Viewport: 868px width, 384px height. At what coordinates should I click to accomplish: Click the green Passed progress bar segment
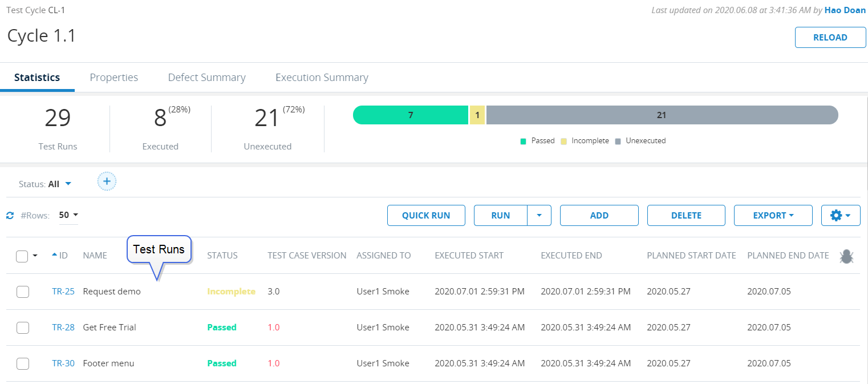(410, 115)
